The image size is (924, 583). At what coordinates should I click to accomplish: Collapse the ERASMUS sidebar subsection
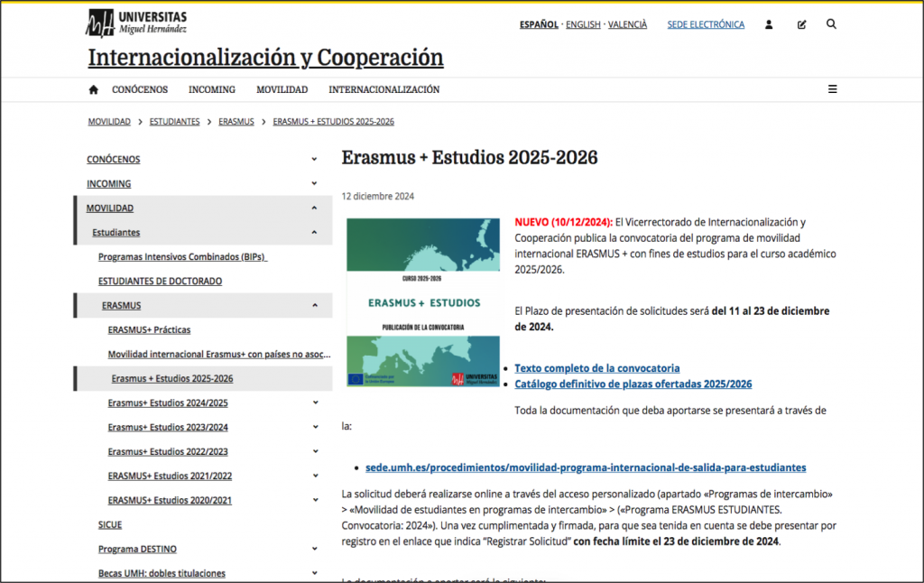[x=315, y=305]
